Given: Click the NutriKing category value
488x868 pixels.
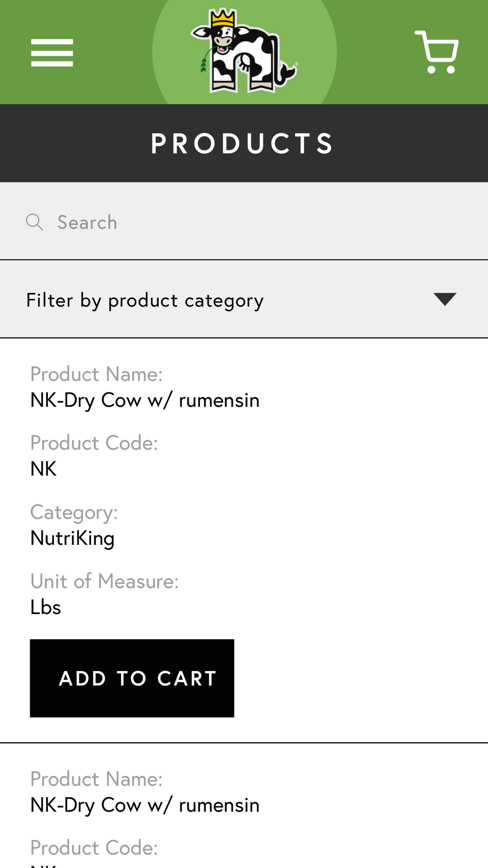Looking at the screenshot, I should tap(72, 538).
